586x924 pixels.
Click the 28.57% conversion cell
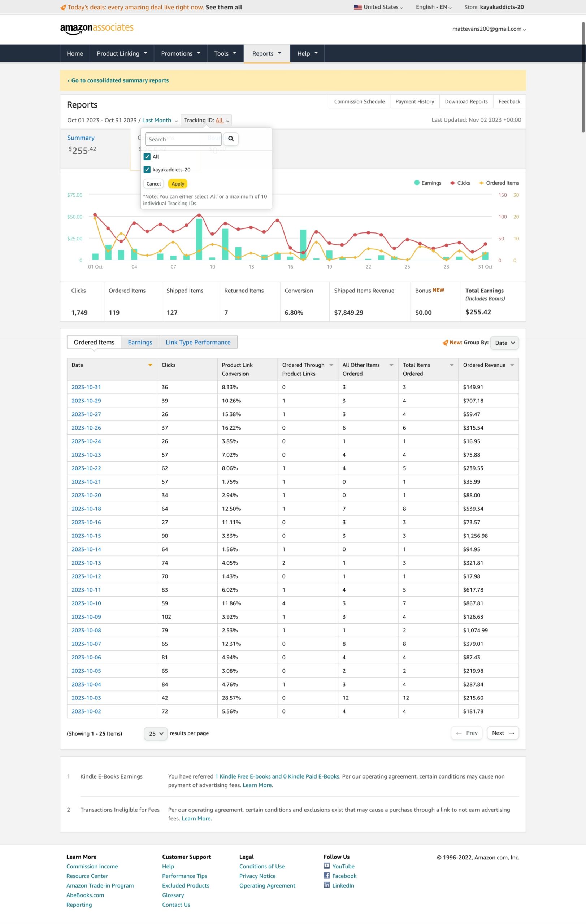(x=248, y=698)
